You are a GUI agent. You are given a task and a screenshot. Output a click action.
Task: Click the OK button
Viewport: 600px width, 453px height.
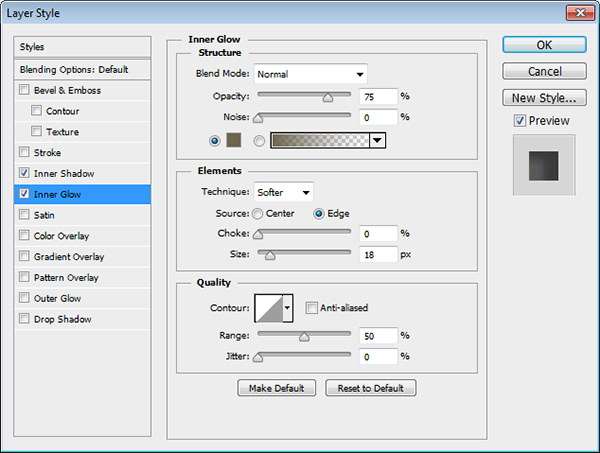point(543,45)
